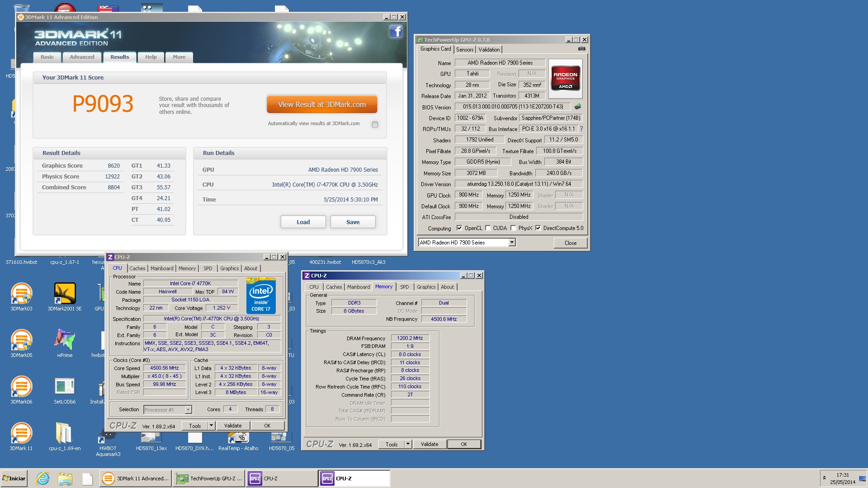Image resolution: width=868 pixels, height=488 pixels.
Task: Open wPrime desktop icon
Action: coord(65,343)
